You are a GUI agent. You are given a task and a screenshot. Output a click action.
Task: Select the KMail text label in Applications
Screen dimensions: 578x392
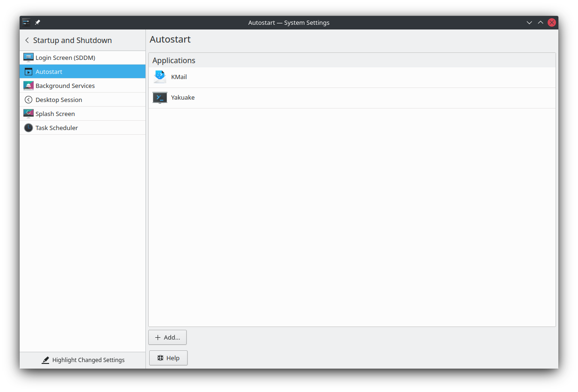[x=179, y=77]
